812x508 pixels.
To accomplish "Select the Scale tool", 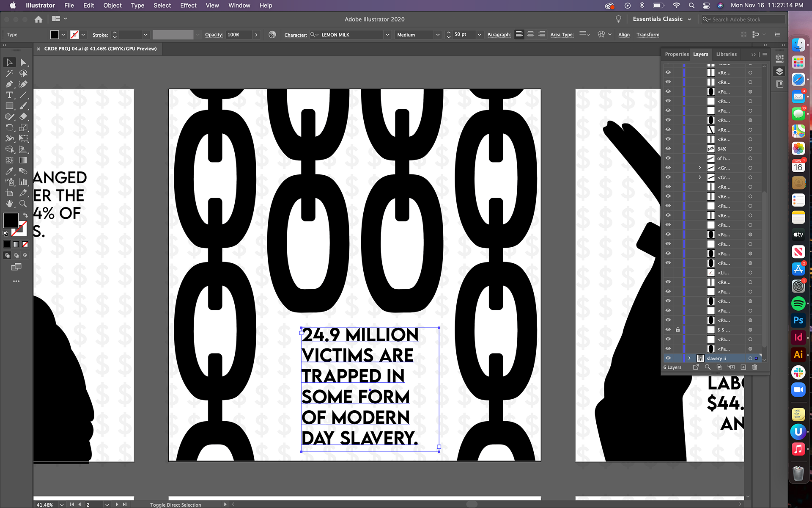I will [x=23, y=127].
